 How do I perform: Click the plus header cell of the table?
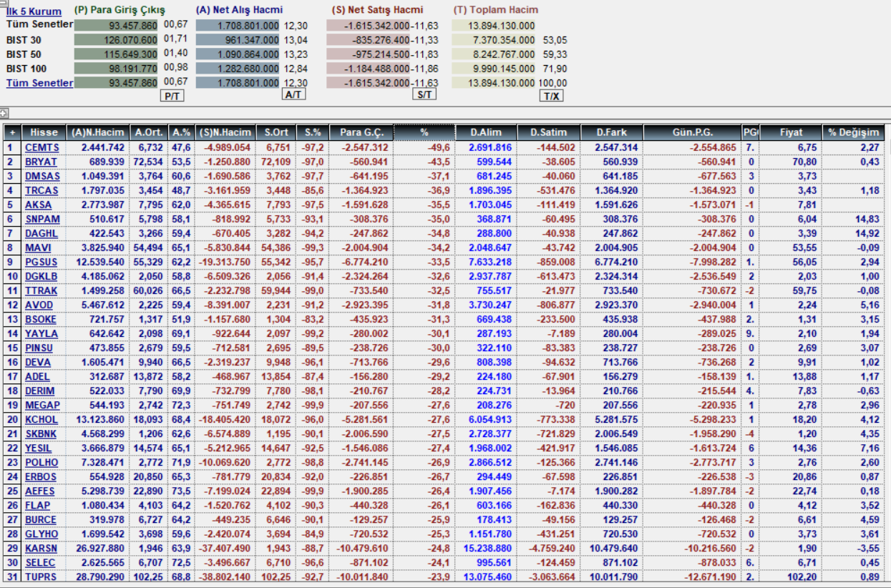(x=11, y=132)
